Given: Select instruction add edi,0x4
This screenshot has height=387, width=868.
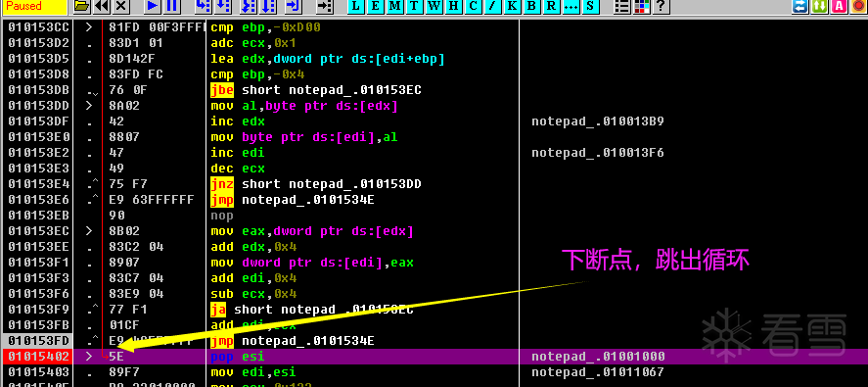Looking at the screenshot, I should coord(254,277).
